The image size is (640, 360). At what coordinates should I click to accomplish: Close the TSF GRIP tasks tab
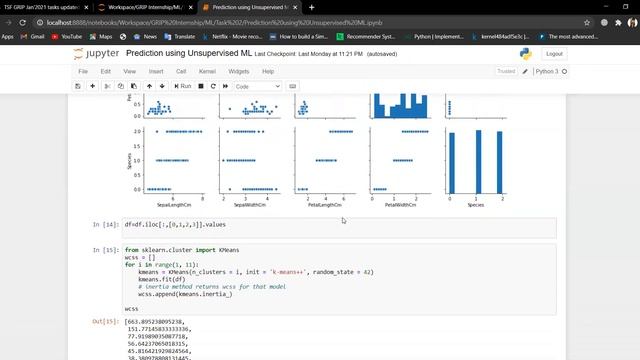click(x=86, y=7)
